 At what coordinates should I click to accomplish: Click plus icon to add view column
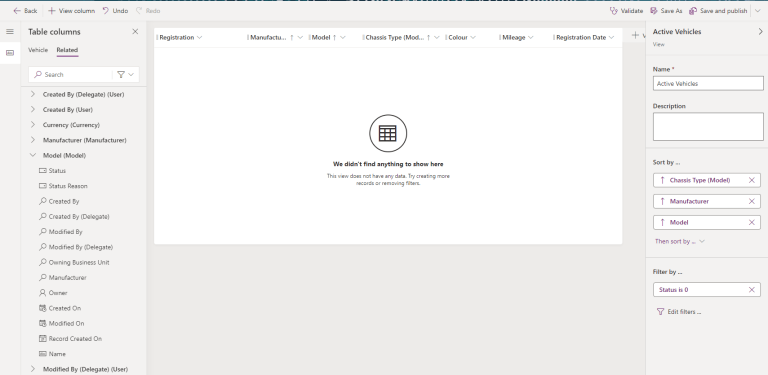coord(635,35)
